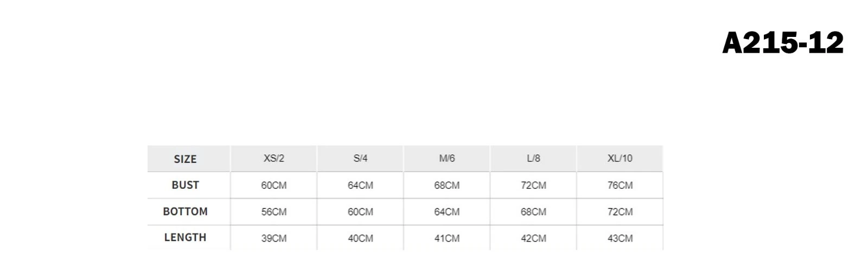Click the 43CM length cell

point(620,238)
